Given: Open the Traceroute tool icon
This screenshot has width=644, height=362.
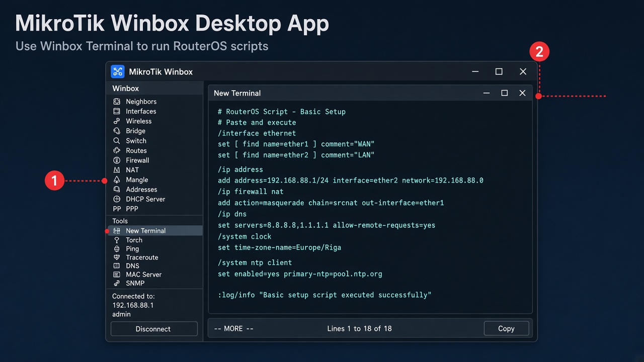Looking at the screenshot, I should click(117, 257).
